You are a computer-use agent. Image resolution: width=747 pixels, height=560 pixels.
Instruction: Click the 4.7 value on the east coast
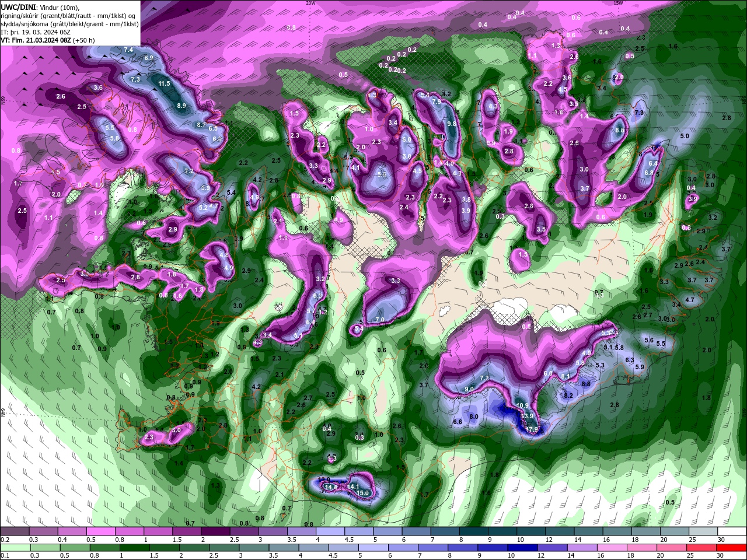(x=690, y=300)
